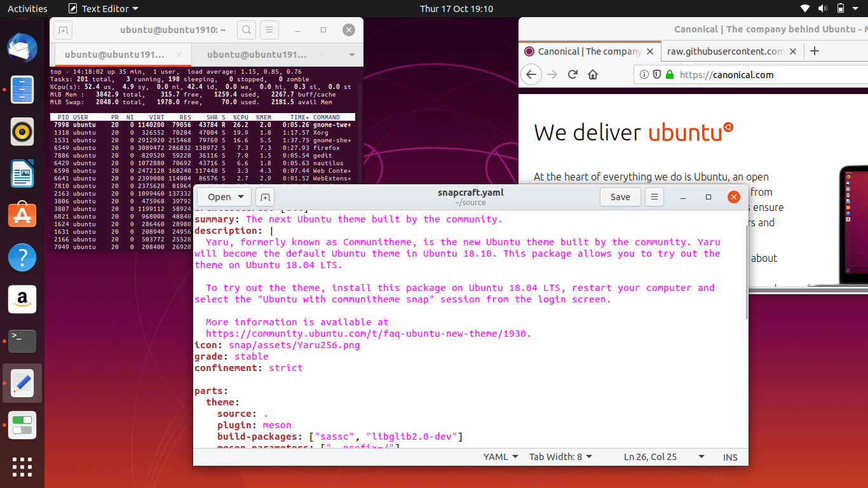The height and width of the screenshot is (488, 868).
Task: Open Ubuntu Software from the dock
Action: [x=22, y=215]
